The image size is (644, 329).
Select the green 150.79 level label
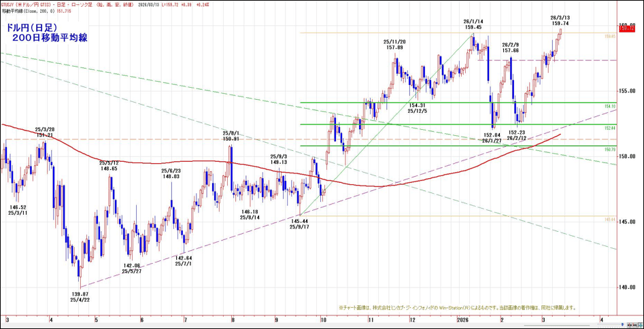[609, 149]
